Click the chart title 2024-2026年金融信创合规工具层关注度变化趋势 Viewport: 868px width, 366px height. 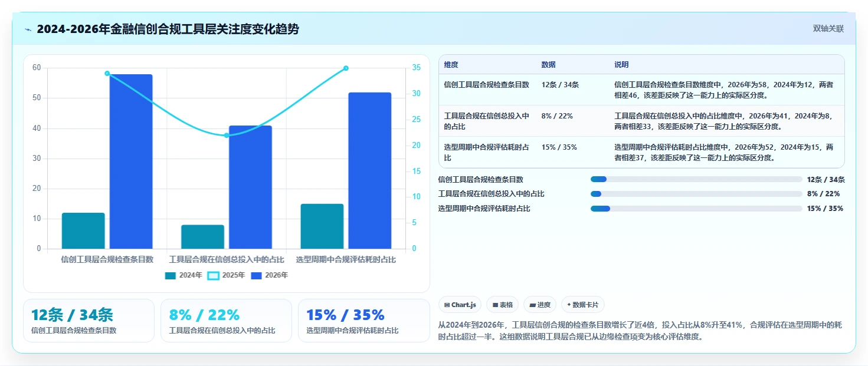(168, 29)
